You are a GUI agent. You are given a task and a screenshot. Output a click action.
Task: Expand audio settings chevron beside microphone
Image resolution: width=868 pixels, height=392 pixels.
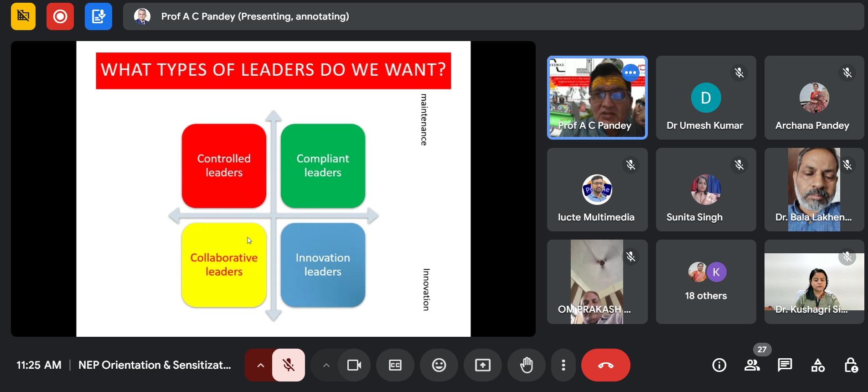tap(260, 365)
